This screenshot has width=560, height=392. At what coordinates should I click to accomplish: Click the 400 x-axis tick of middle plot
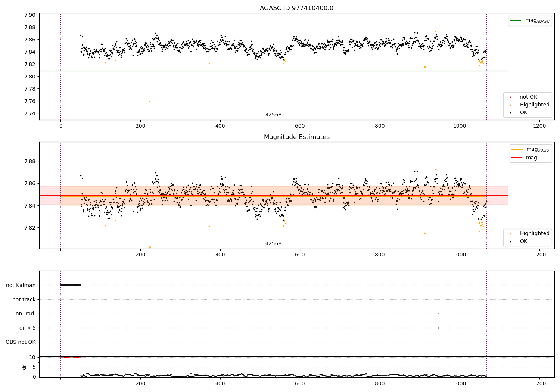pos(220,255)
